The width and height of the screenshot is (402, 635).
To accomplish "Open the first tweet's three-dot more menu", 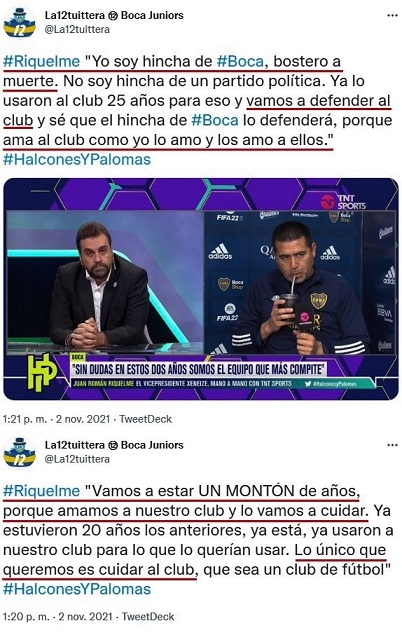I will click(392, 16).
